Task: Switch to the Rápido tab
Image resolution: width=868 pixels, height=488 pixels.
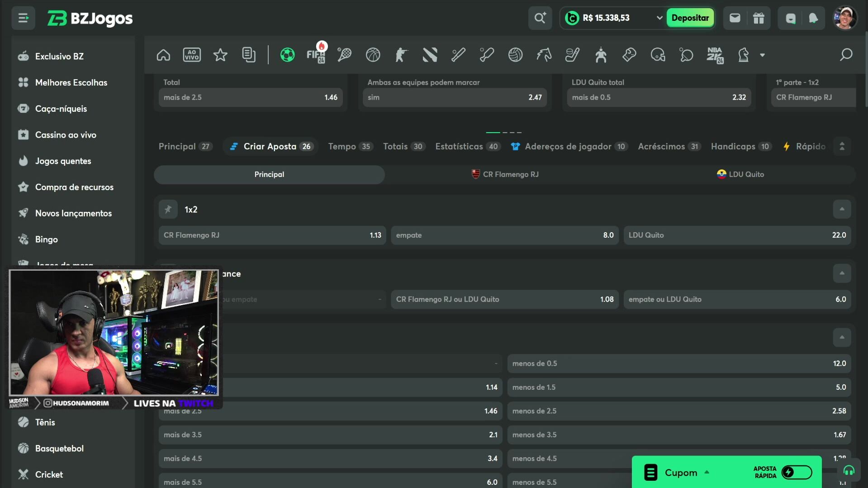Action: [804, 146]
